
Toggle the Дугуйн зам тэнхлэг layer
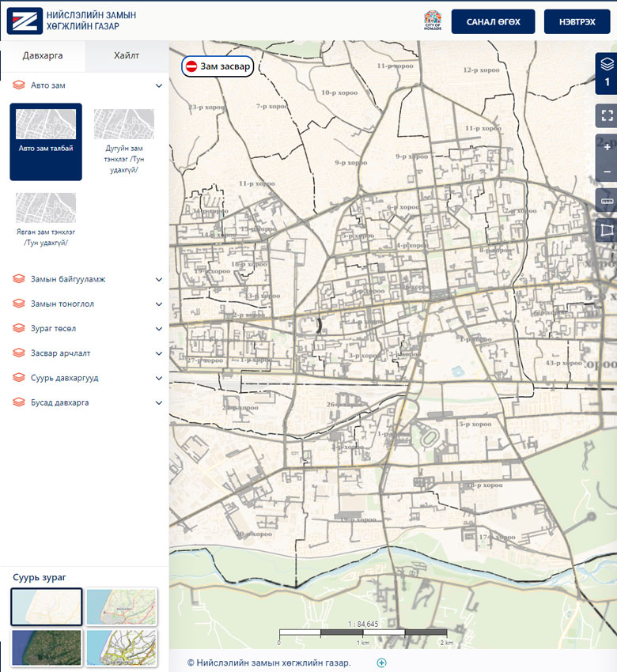[x=124, y=142]
